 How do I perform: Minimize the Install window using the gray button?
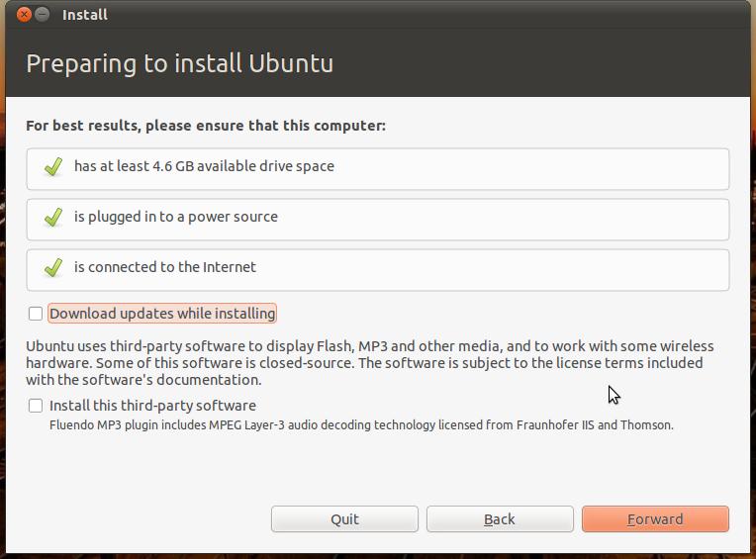pyautogui.click(x=43, y=15)
